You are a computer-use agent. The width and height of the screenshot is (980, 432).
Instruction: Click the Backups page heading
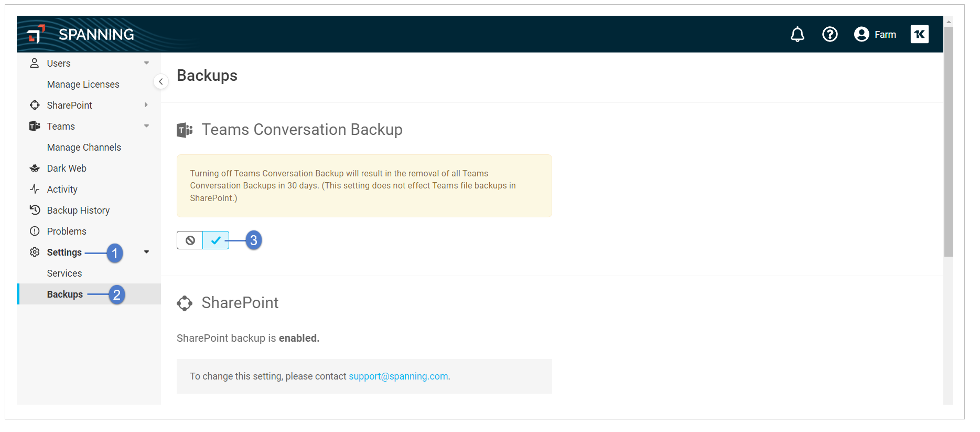coord(207,75)
